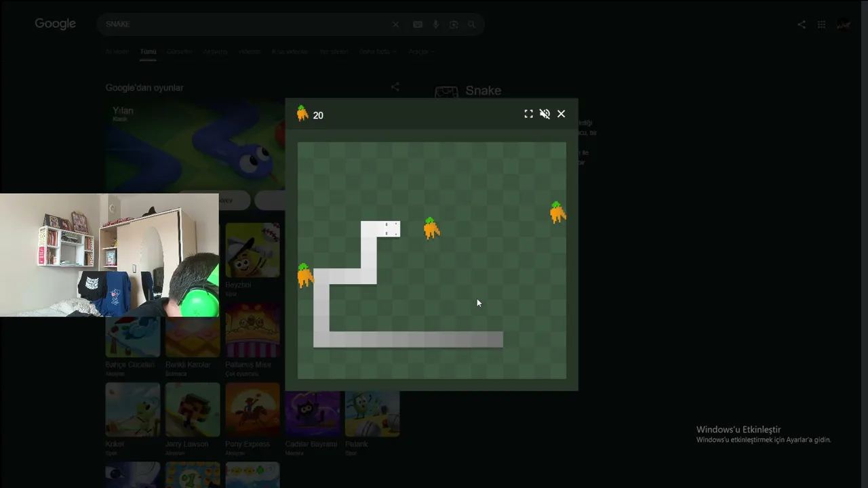Clear the search query with the X icon
868x488 pixels.
[x=395, y=24]
